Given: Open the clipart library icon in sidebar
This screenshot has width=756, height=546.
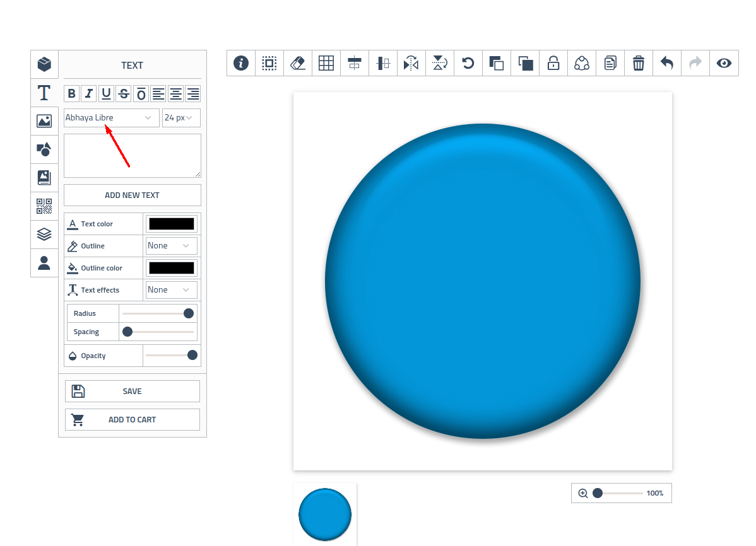Looking at the screenshot, I should [44, 178].
